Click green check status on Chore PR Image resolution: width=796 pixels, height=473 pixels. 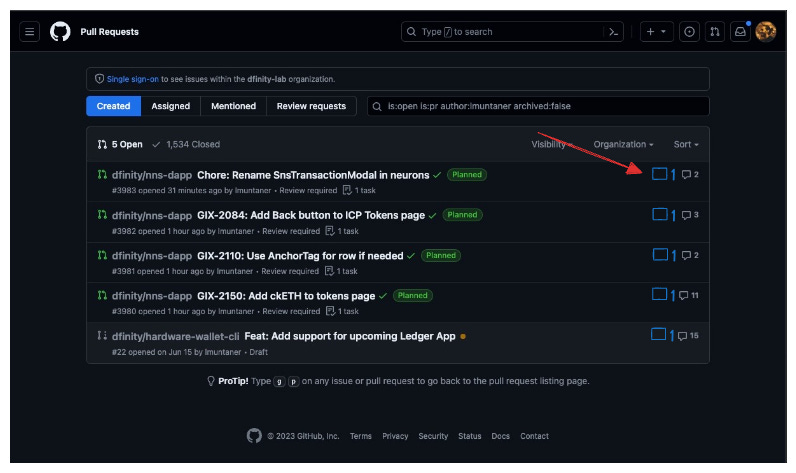437,175
